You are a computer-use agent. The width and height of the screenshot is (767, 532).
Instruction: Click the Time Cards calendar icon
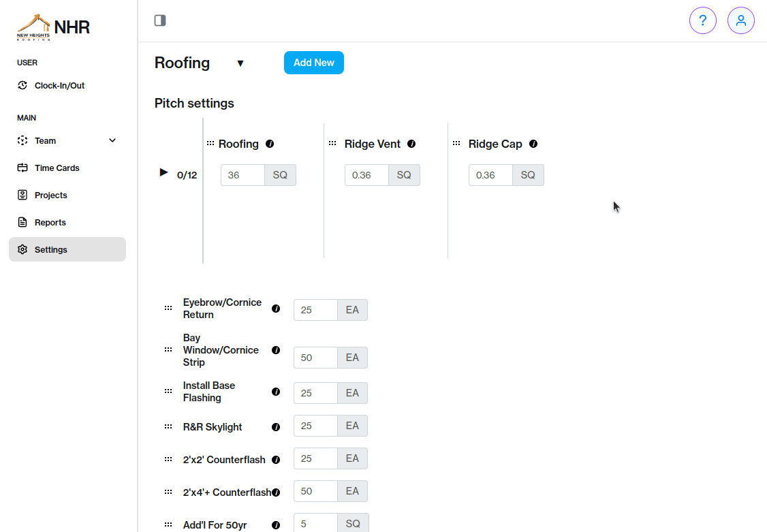(x=23, y=168)
